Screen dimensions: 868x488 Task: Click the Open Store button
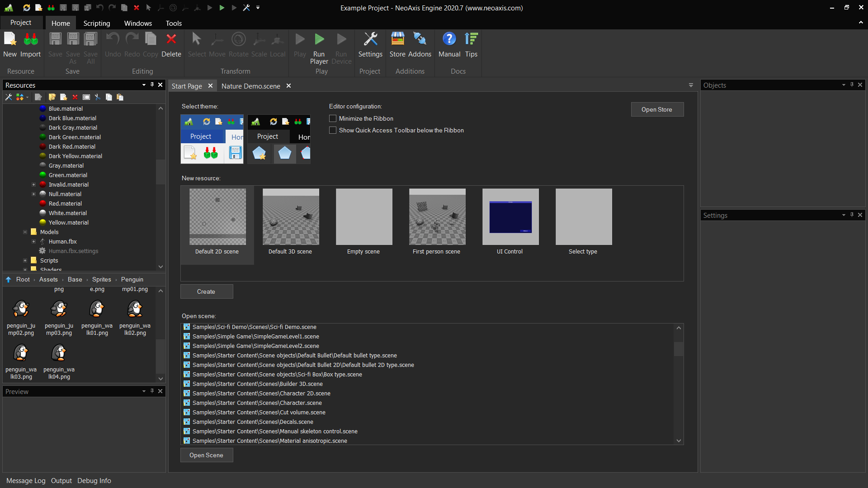657,109
